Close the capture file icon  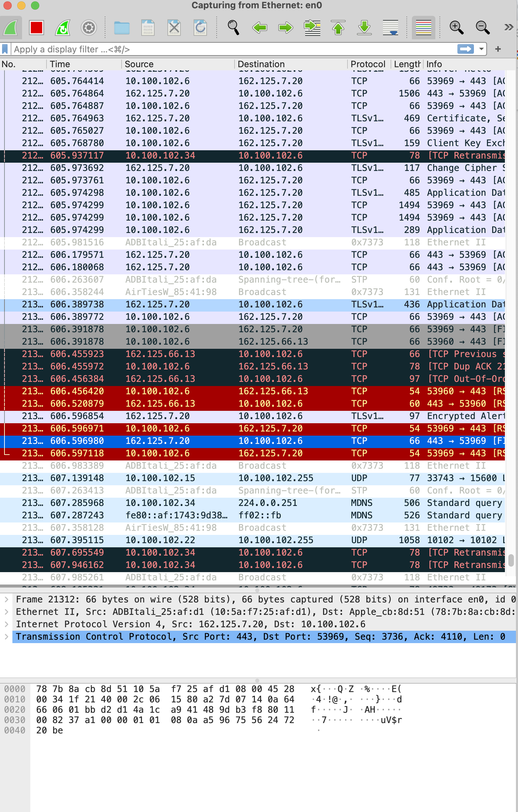click(174, 28)
